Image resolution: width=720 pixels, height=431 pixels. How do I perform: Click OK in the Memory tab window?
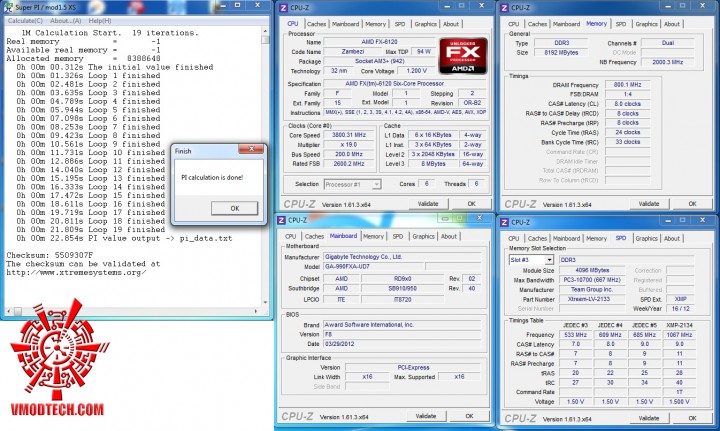click(692, 204)
